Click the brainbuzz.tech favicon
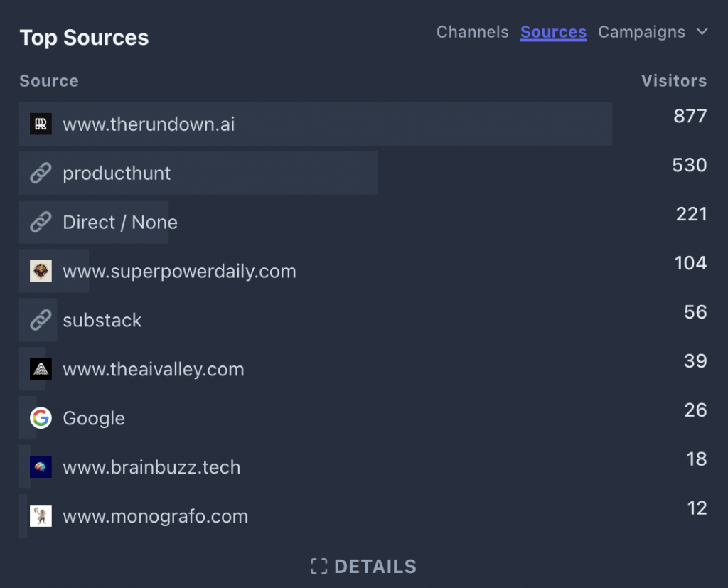Viewport: 728px width, 588px height. [41, 467]
